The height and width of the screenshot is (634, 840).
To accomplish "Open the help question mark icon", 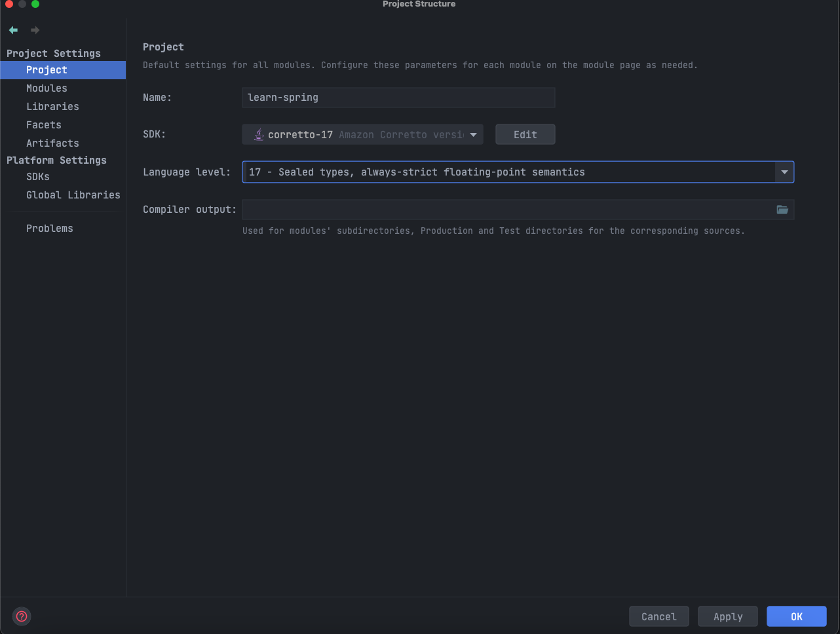I will [22, 616].
